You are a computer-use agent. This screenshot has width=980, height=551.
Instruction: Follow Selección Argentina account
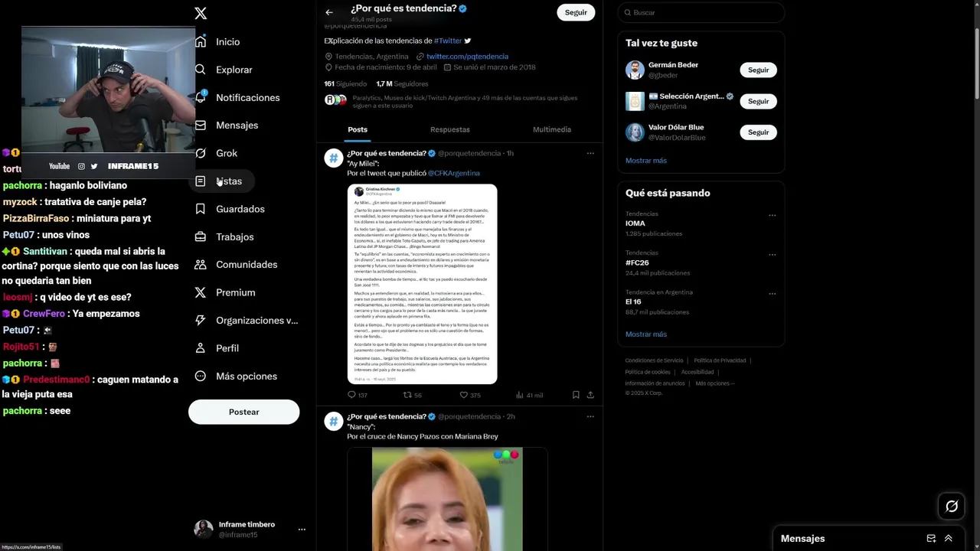(x=758, y=101)
